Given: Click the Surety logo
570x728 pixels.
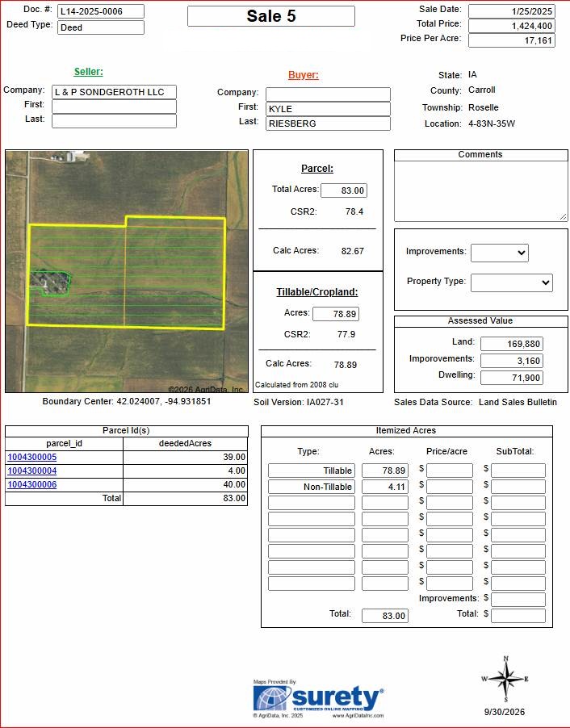Looking at the screenshot, I should 319,699.
